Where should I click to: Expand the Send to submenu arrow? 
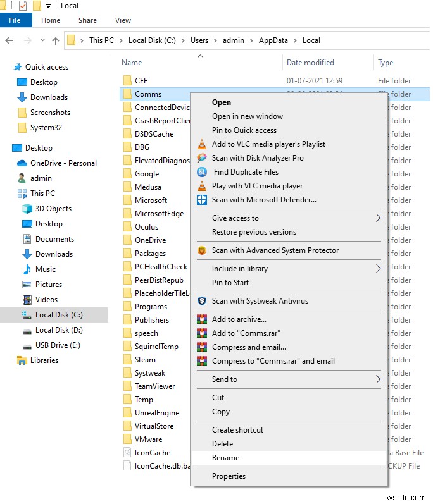(x=378, y=379)
